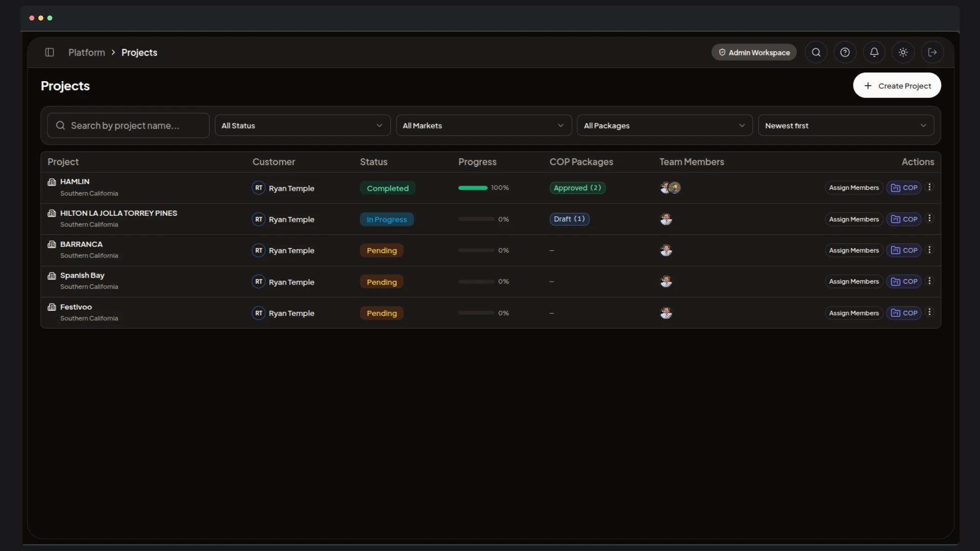Click the Admin Workspace badge
The height and width of the screenshot is (551, 980).
[x=754, y=53]
